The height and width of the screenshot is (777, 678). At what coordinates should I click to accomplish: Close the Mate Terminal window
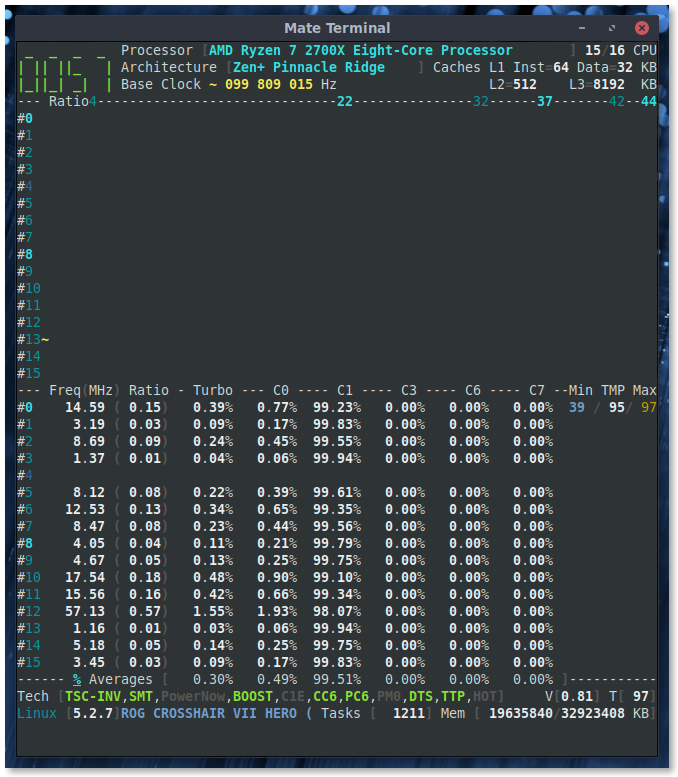click(x=642, y=28)
